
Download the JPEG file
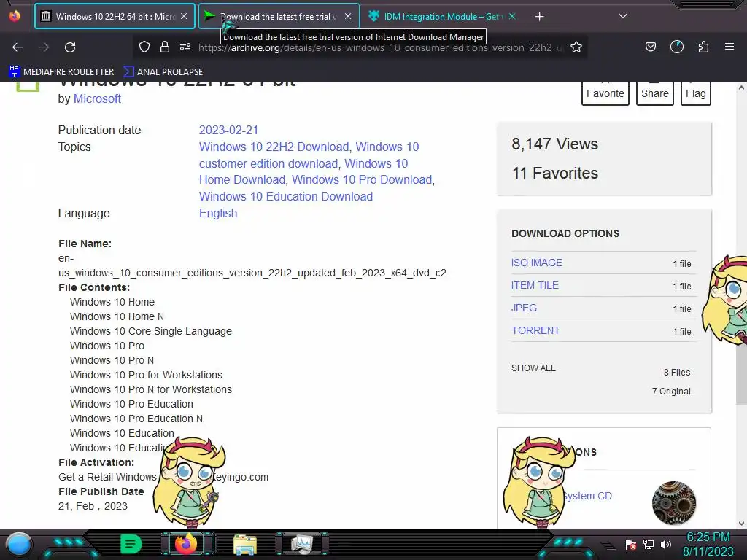[524, 308]
